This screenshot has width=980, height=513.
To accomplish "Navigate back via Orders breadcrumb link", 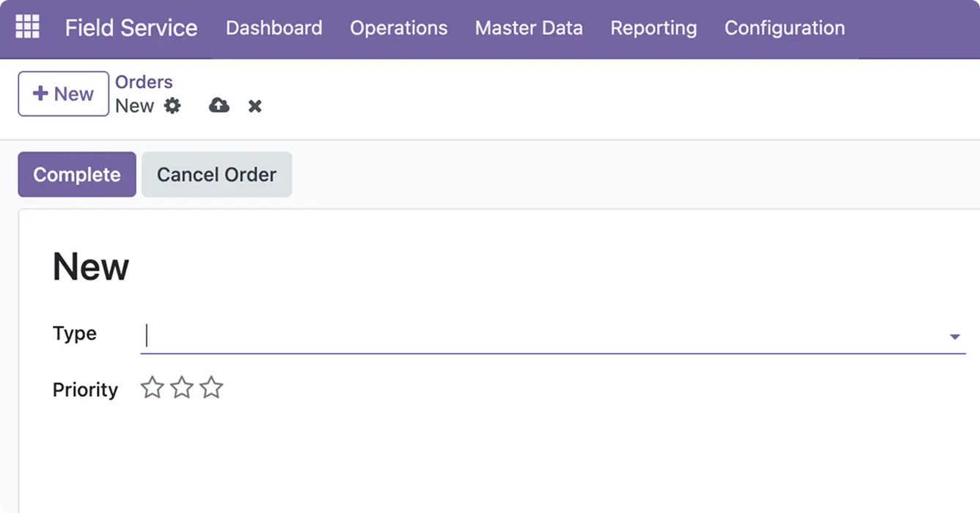I will point(144,82).
